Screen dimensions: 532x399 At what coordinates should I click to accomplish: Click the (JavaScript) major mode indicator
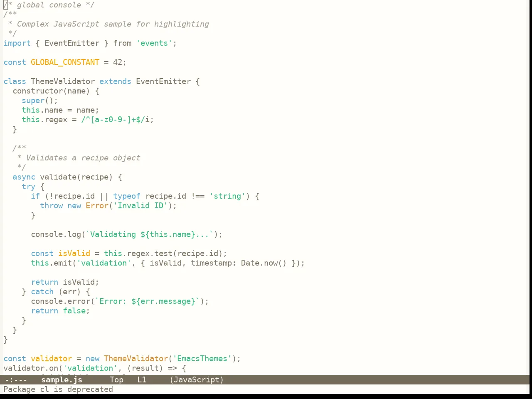coord(197,379)
